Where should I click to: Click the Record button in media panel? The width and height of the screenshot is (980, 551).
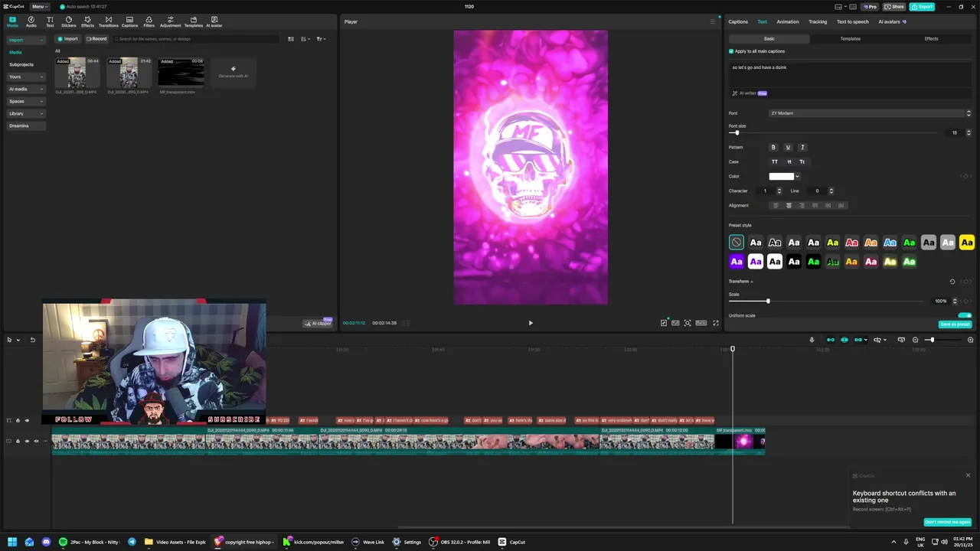(96, 39)
